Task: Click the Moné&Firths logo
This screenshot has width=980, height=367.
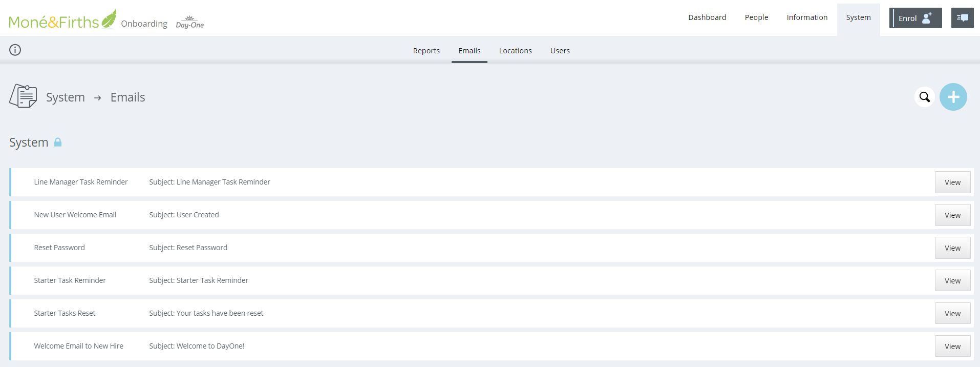Action: 62,21
